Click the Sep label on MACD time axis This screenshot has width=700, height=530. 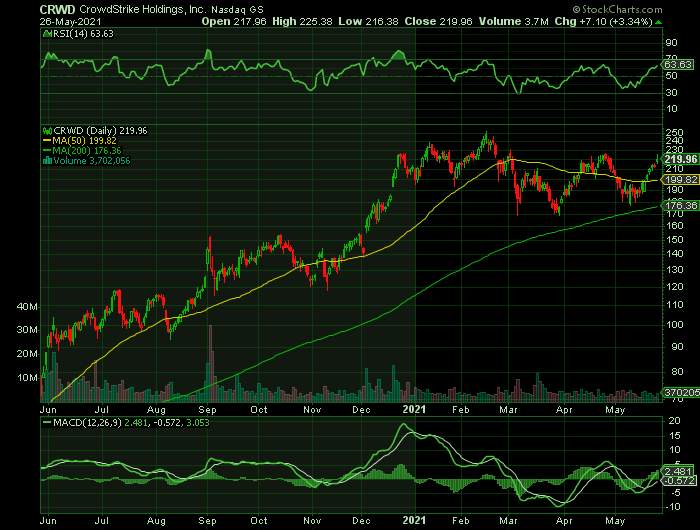[207, 521]
